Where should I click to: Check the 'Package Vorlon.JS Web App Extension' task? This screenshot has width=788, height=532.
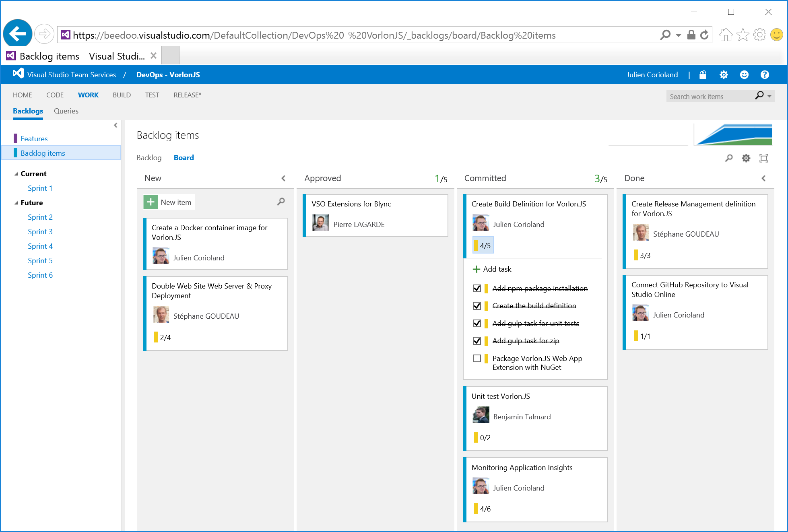coord(477,358)
